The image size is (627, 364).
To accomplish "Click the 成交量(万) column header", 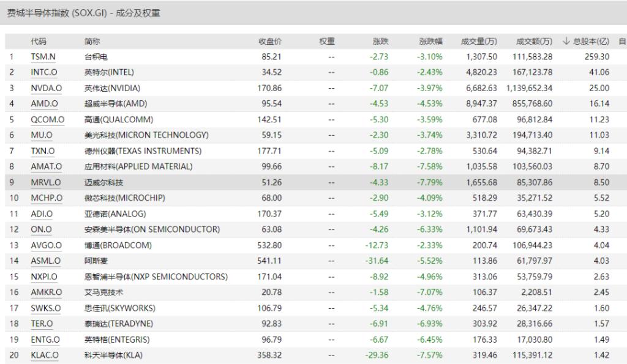I will pos(478,41).
